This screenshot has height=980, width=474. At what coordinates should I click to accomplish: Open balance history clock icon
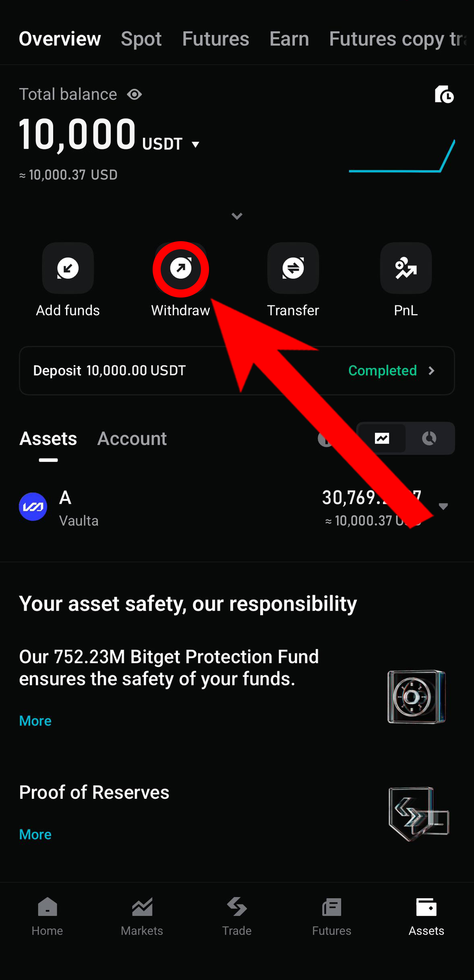tap(444, 95)
